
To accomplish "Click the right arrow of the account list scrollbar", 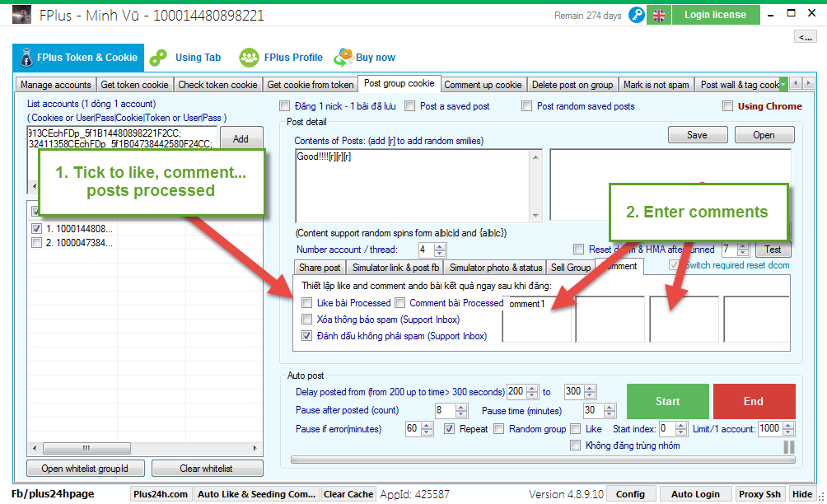I will point(255,448).
